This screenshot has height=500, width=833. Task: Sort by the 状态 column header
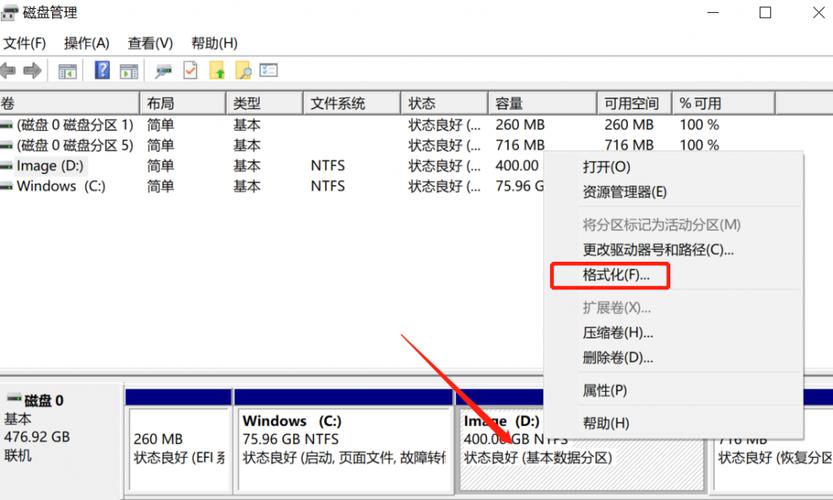pyautogui.click(x=444, y=103)
